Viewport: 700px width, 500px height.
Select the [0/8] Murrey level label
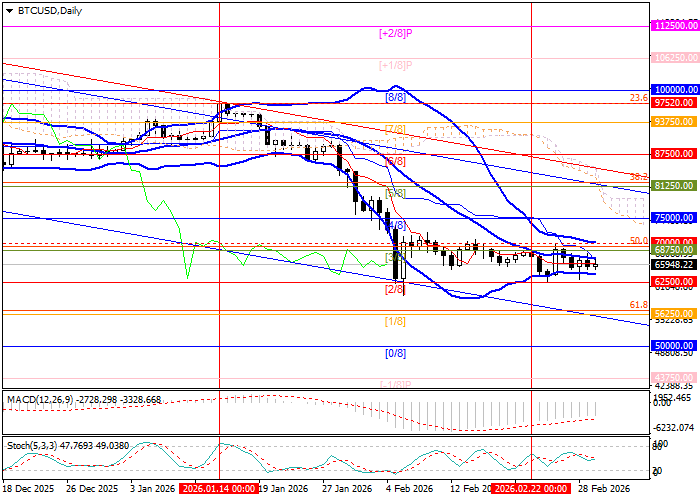395,353
